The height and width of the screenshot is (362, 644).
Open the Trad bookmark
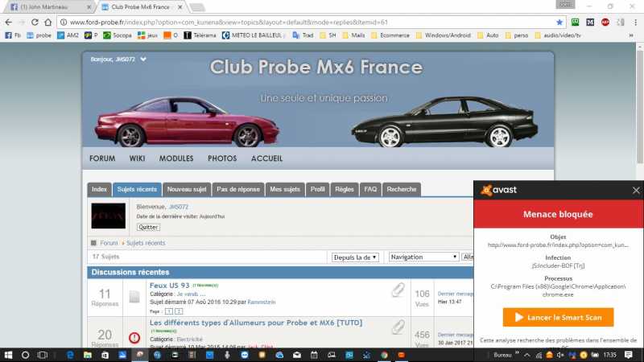pyautogui.click(x=303, y=35)
